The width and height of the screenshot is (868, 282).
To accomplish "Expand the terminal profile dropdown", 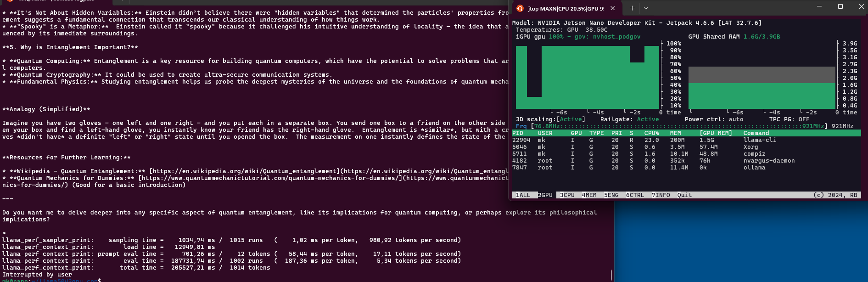I will coord(646,8).
